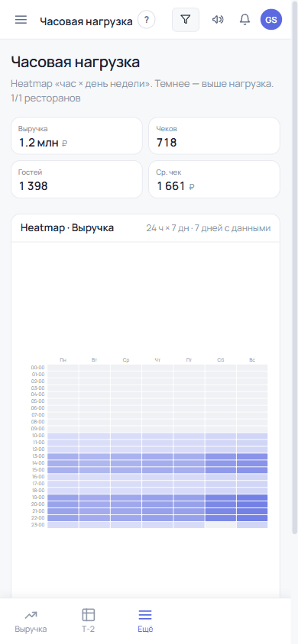The height and width of the screenshot is (644, 298).
Task: Click the Ср 10:00 heatmap cell
Action: 126,436
